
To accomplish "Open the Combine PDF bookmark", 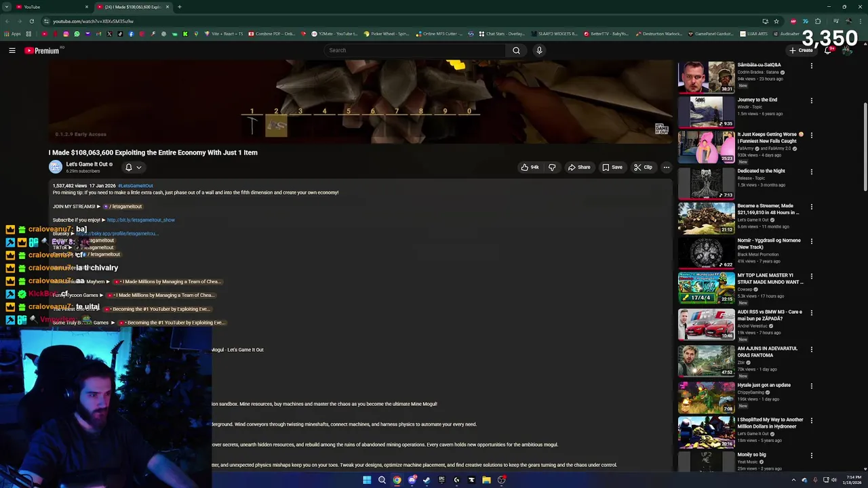I will (271, 34).
